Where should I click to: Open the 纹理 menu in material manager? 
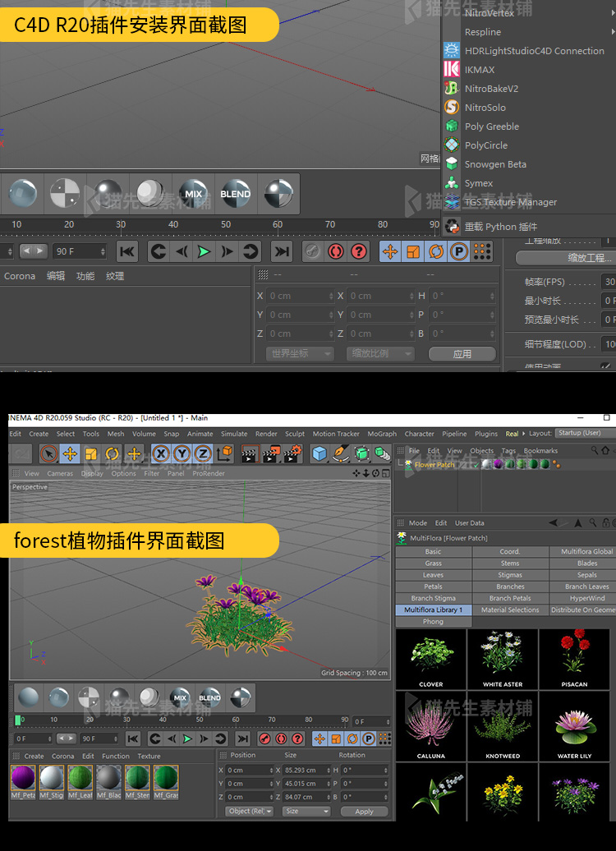(x=115, y=276)
